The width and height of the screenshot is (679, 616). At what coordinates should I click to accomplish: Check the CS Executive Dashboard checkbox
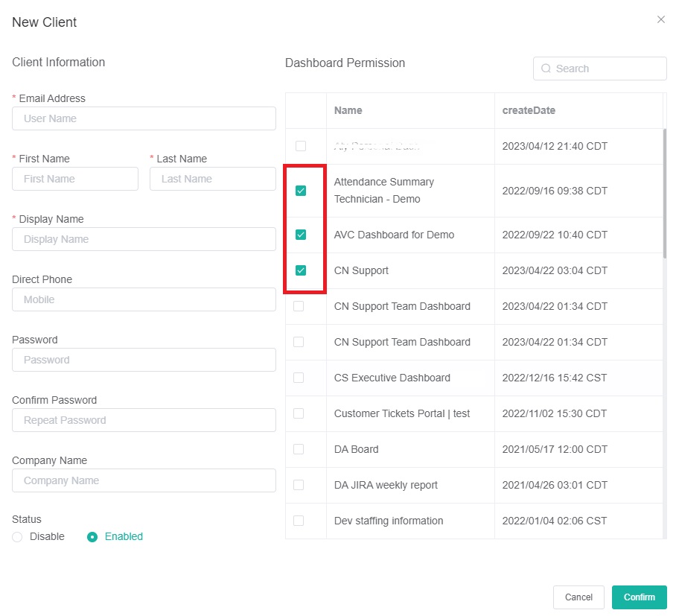click(x=299, y=378)
